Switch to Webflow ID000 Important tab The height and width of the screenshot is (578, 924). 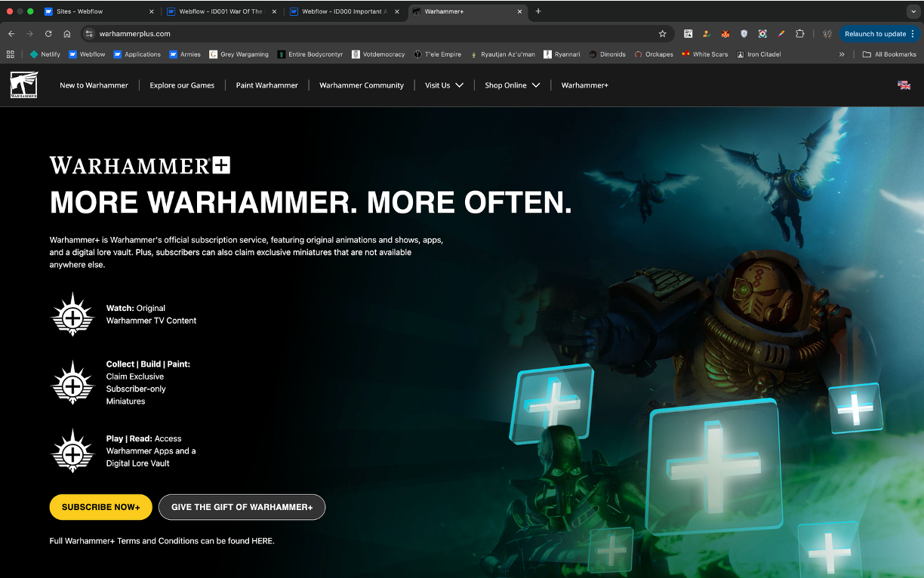pyautogui.click(x=343, y=11)
